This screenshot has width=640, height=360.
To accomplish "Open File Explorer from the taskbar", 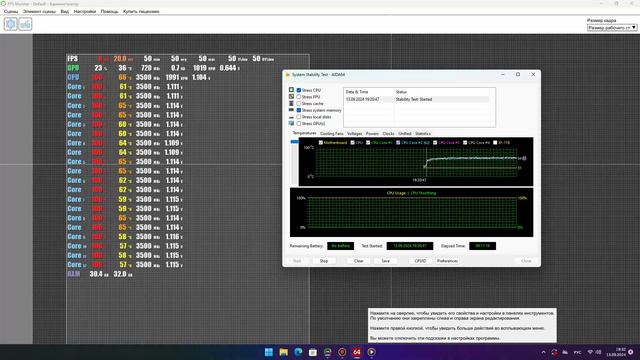I will (283, 352).
